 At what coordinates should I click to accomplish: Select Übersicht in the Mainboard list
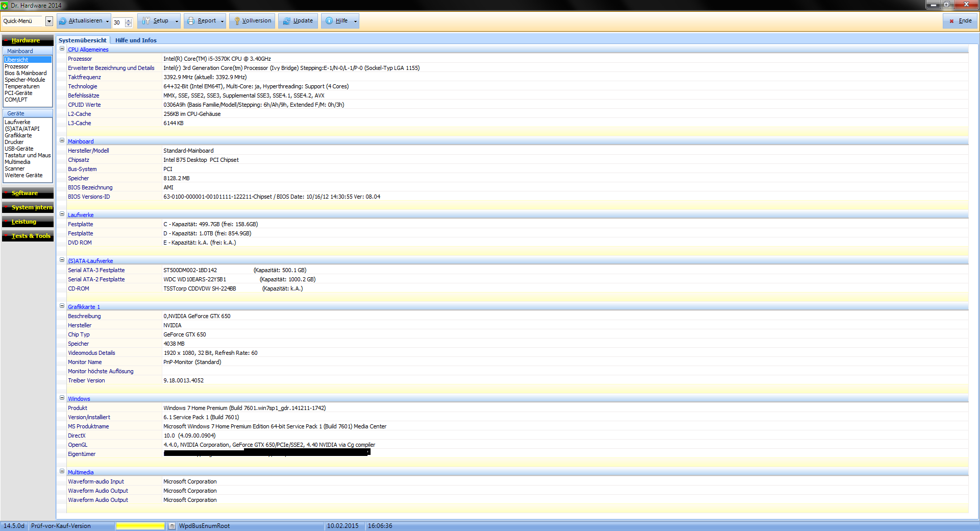pos(28,60)
